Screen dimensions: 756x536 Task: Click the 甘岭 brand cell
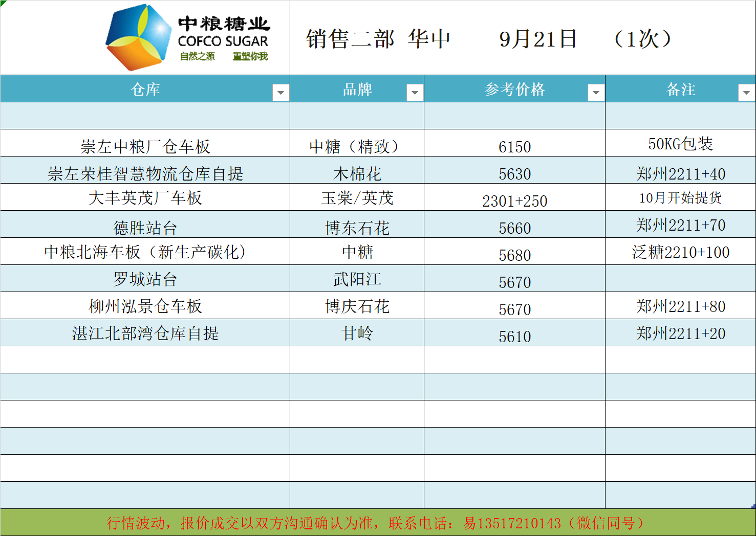click(x=357, y=333)
